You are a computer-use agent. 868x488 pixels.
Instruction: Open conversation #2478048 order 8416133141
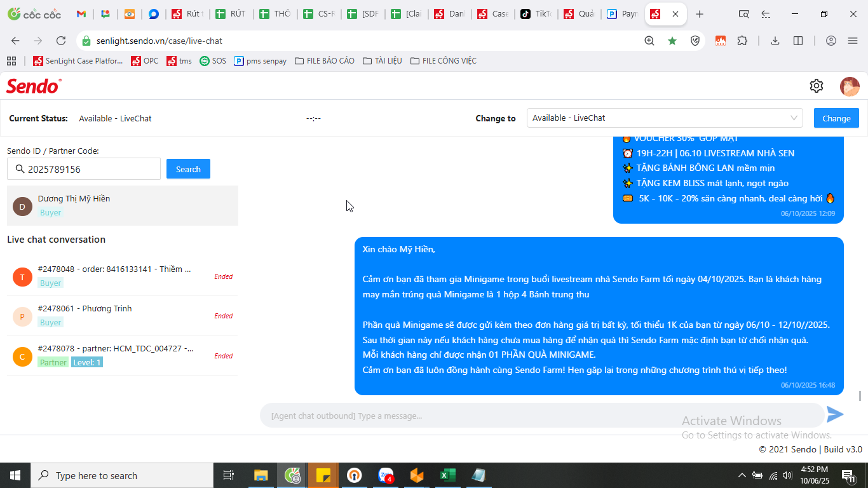(123, 276)
